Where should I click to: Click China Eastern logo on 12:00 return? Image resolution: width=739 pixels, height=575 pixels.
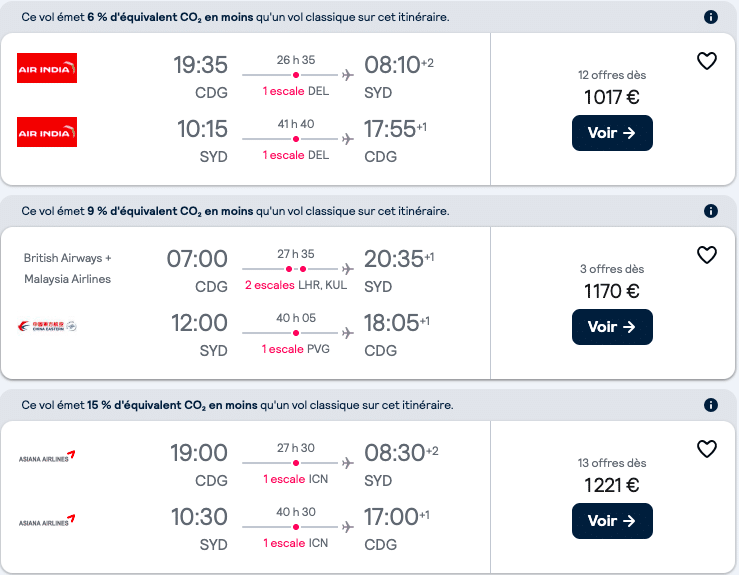(47, 326)
